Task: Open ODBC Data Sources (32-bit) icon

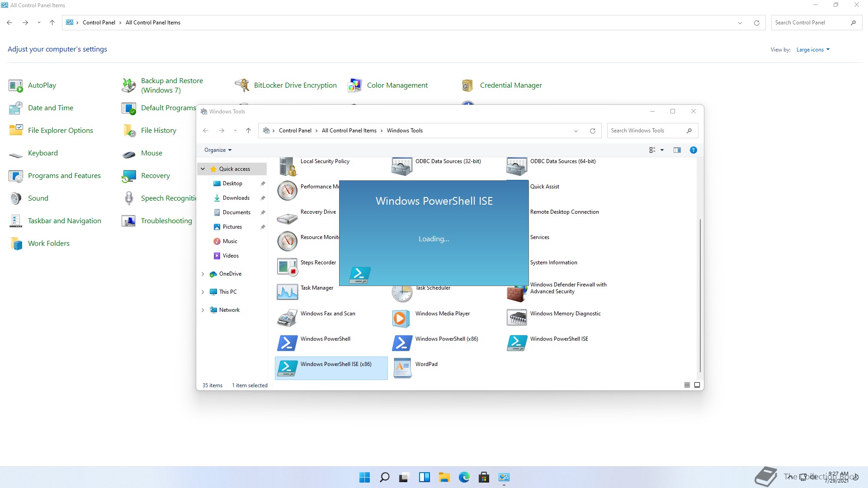Action: 402,166
